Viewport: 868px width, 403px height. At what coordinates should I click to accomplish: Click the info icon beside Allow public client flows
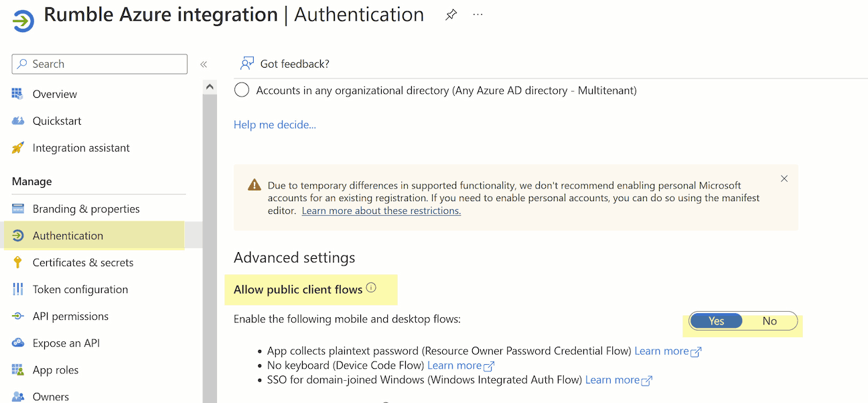click(x=371, y=288)
